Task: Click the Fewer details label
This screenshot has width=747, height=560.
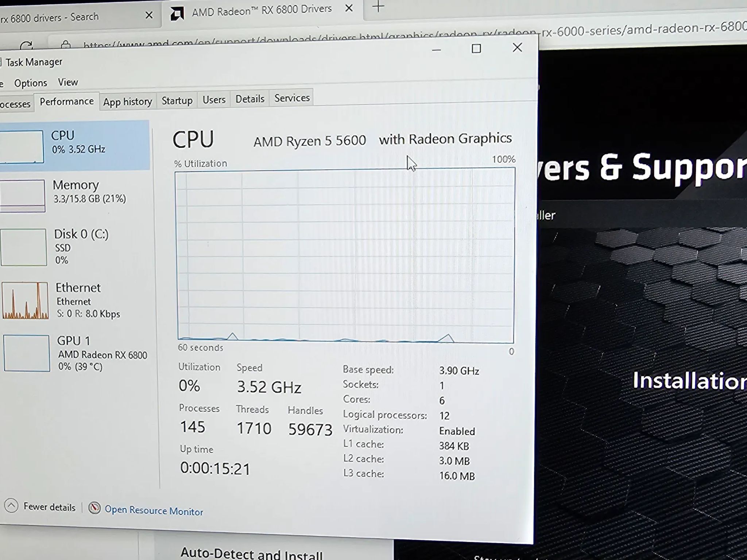Action: (x=50, y=507)
